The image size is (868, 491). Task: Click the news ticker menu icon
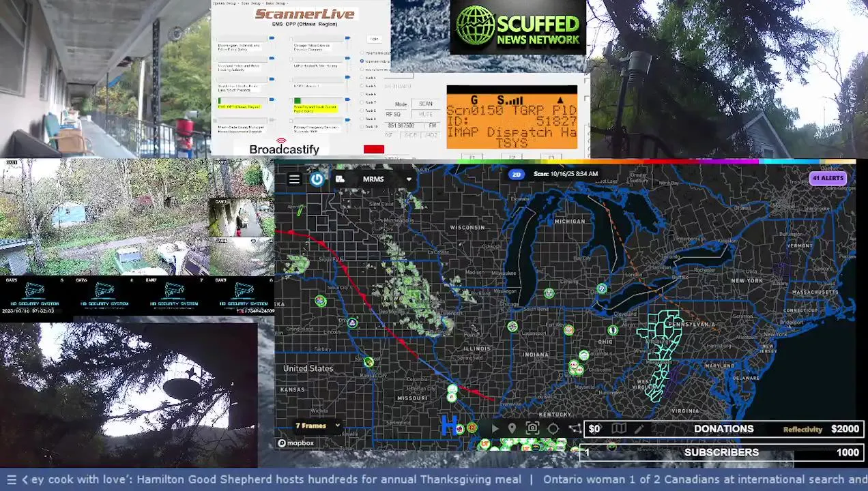click(11, 479)
